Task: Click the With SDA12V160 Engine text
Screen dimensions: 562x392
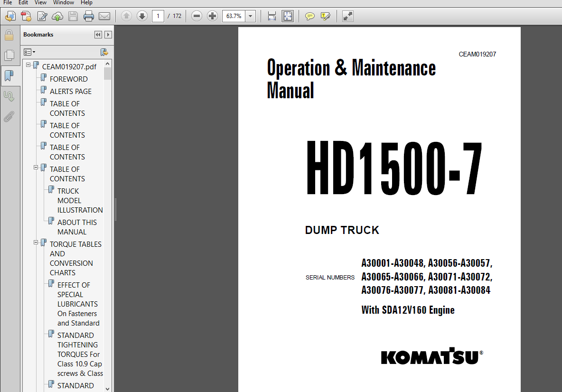Action: (x=408, y=310)
